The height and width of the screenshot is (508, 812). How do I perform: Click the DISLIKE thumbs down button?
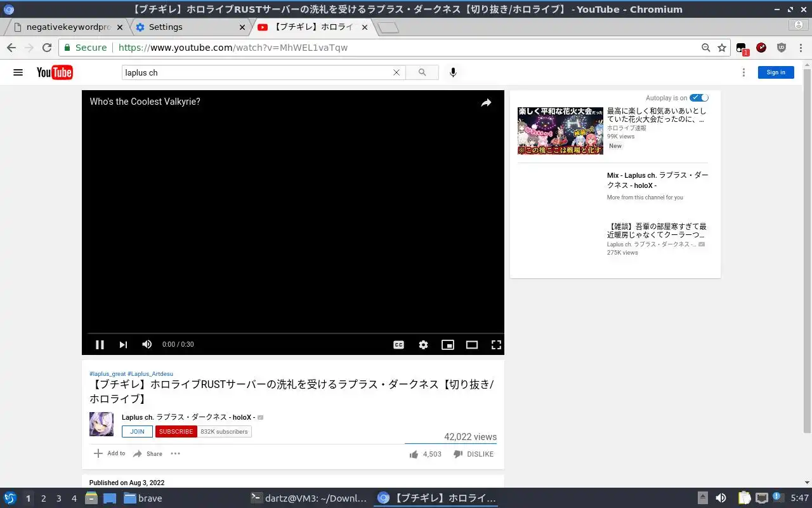click(x=473, y=454)
